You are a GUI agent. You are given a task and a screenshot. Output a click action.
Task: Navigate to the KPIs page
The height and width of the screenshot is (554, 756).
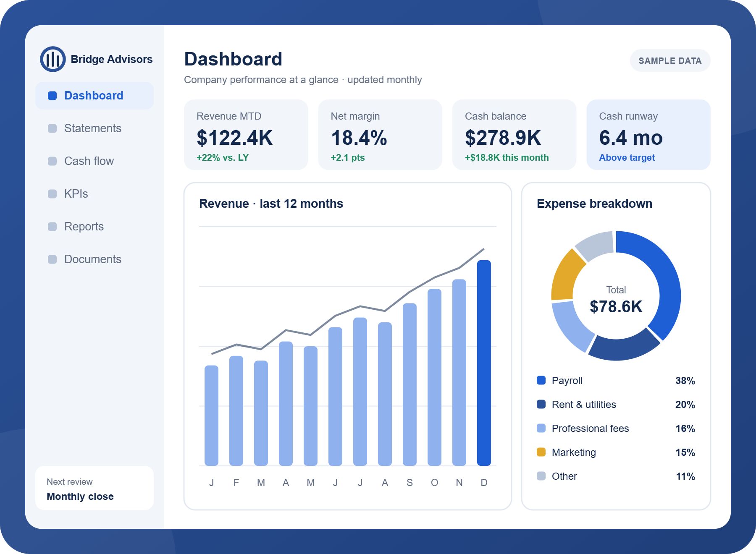coord(94,194)
